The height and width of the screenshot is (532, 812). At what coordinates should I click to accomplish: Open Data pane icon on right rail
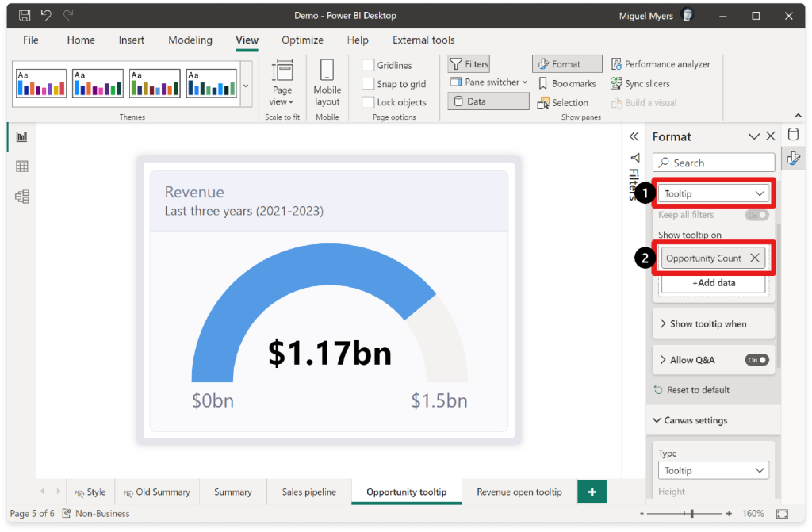click(793, 135)
